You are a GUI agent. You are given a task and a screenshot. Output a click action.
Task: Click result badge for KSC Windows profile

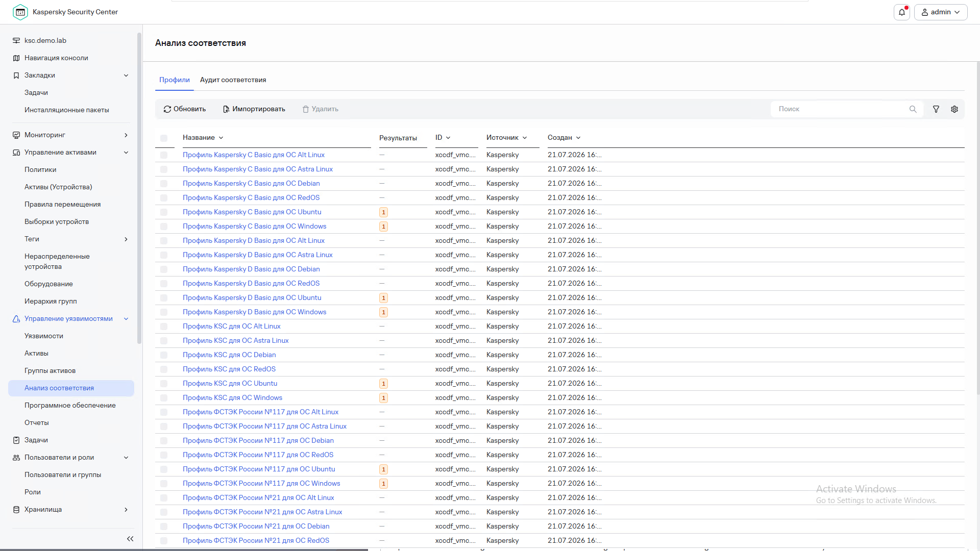tap(384, 398)
